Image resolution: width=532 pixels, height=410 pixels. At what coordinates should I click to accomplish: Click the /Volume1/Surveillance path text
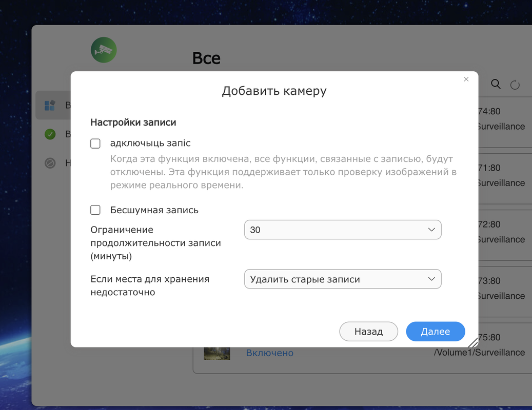(479, 353)
